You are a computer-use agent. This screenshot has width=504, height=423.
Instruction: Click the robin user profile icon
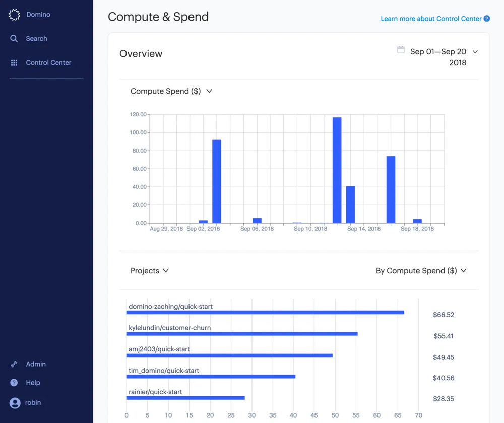coord(14,402)
